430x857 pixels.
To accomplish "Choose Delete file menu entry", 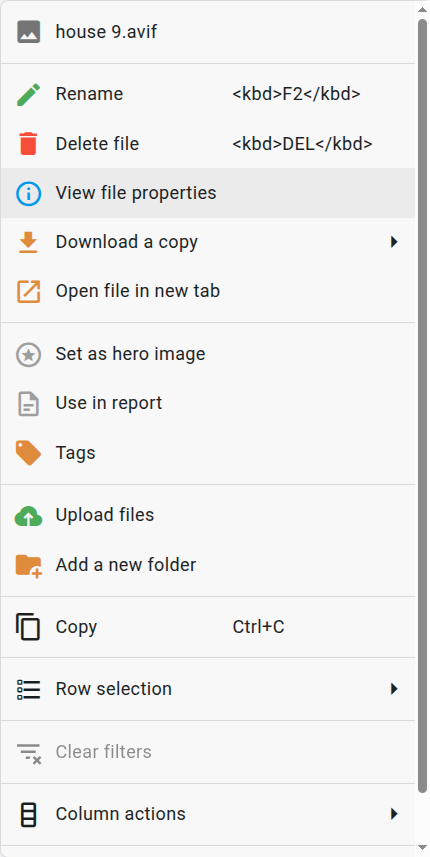I will pos(208,144).
